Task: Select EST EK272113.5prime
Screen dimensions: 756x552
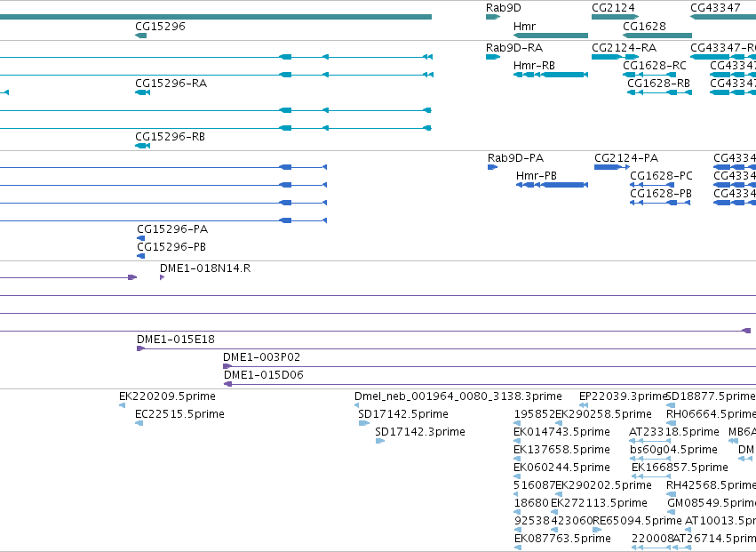Action: coord(599,503)
